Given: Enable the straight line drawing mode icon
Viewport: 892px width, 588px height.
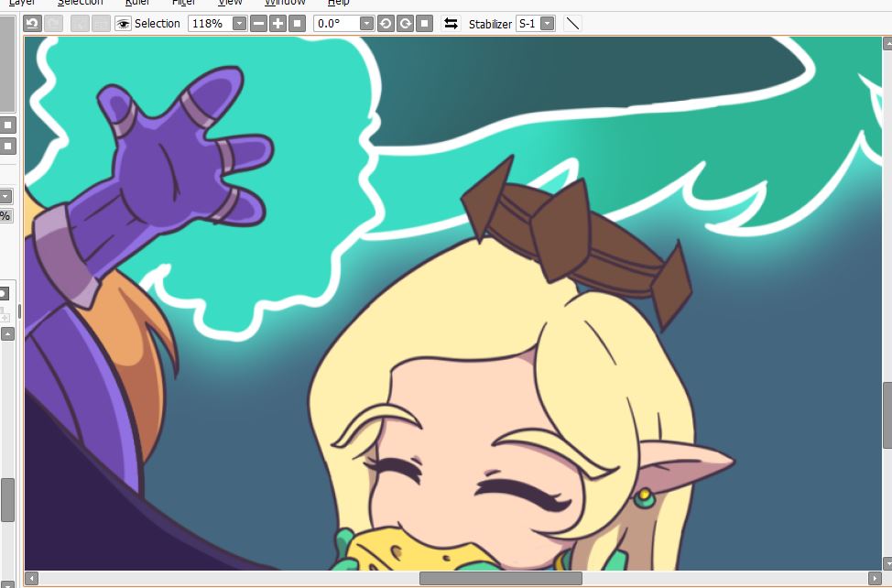Looking at the screenshot, I should [573, 23].
